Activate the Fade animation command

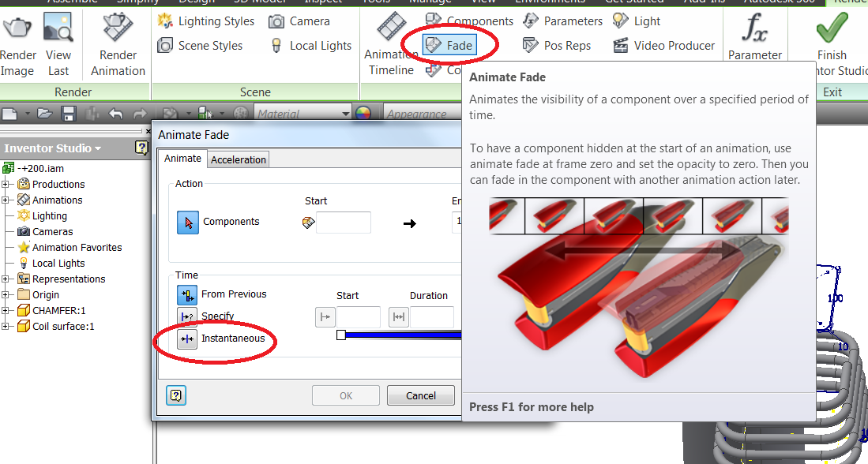coord(451,44)
